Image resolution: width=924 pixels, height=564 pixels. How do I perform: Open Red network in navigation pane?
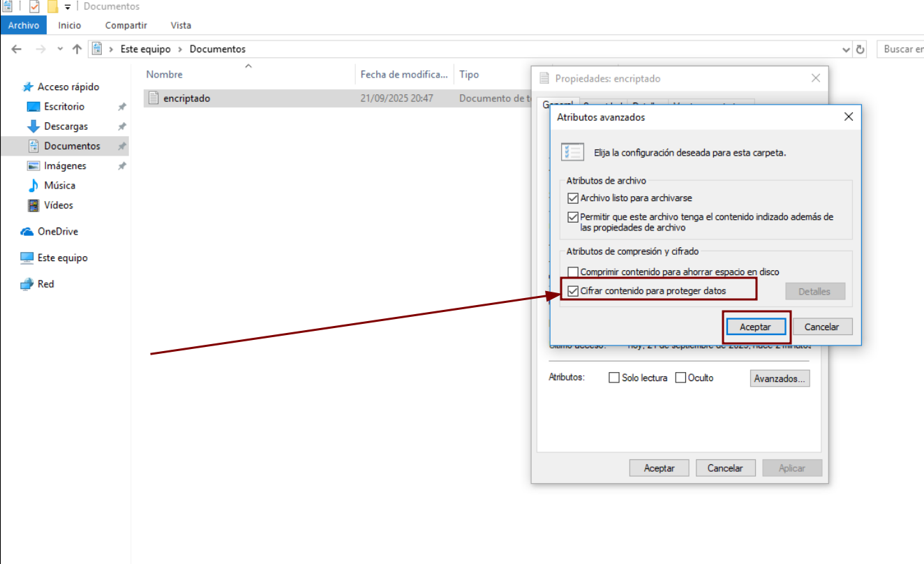click(x=45, y=284)
